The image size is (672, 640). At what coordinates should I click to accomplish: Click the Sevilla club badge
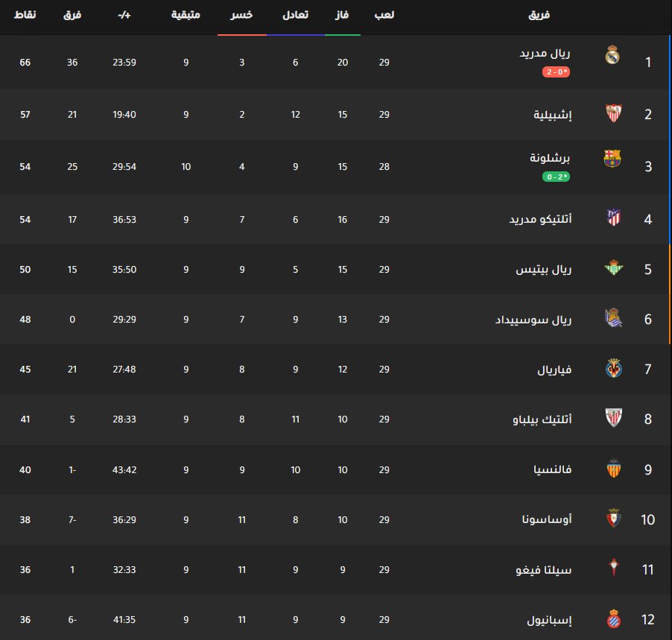click(614, 113)
